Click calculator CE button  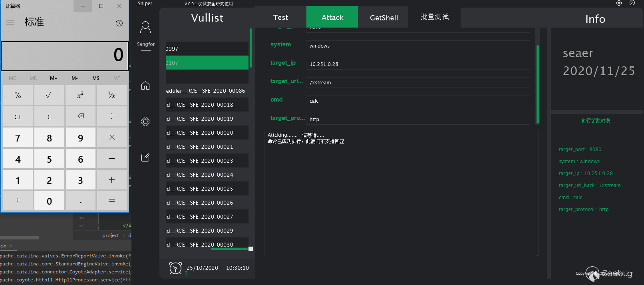pos(18,116)
